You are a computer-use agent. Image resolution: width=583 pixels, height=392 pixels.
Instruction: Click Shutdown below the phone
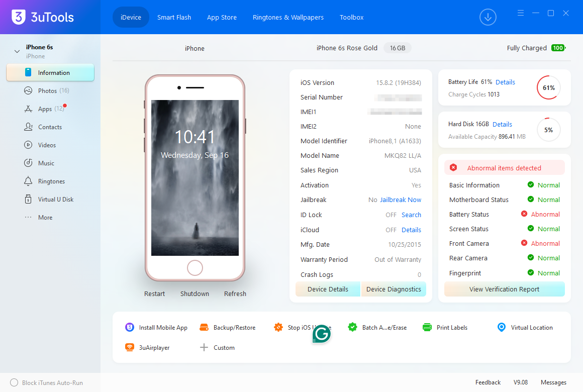pyautogui.click(x=195, y=293)
